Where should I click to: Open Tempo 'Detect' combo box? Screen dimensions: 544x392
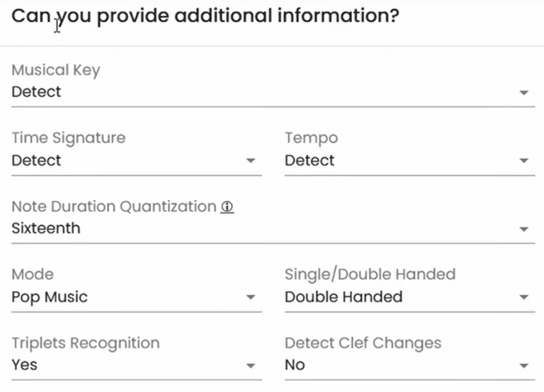tap(310, 161)
